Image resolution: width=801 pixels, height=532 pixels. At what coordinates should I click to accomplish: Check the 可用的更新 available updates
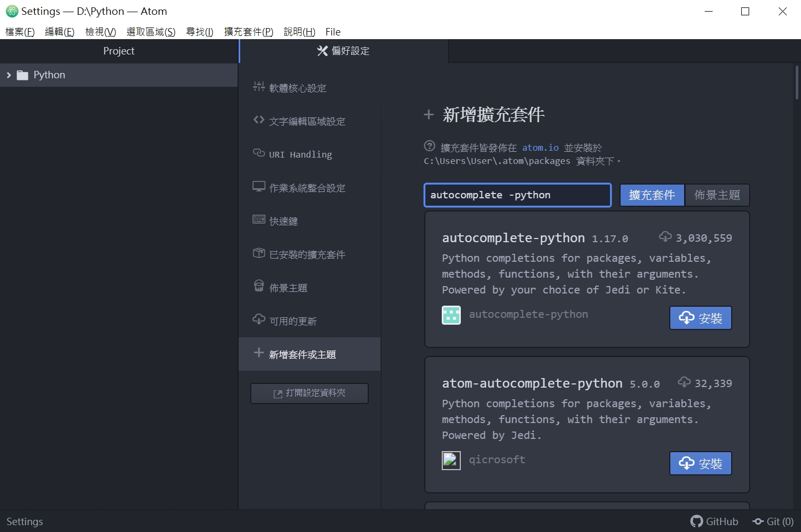[x=293, y=320]
